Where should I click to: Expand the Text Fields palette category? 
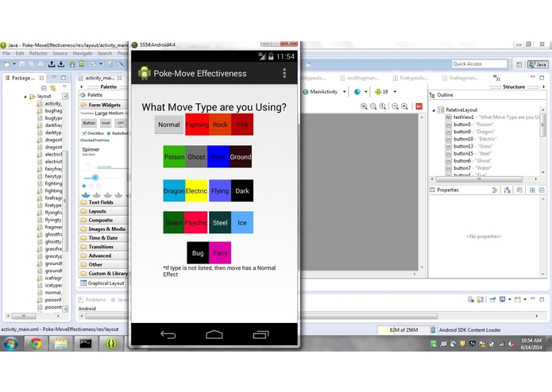click(x=103, y=202)
